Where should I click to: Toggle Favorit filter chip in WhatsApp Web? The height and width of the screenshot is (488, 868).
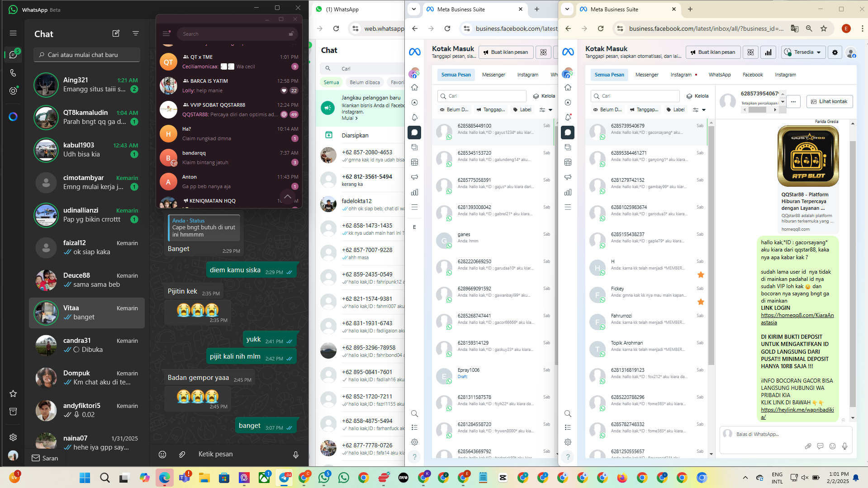pyautogui.click(x=396, y=82)
